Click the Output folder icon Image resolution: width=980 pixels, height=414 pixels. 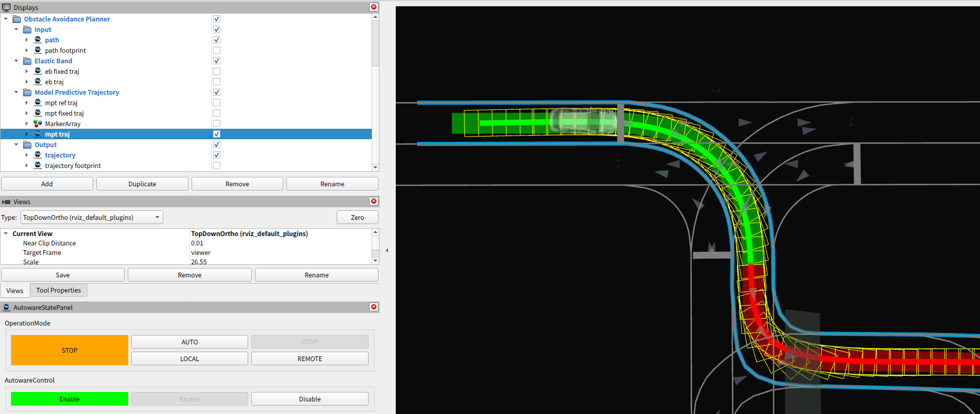point(27,144)
